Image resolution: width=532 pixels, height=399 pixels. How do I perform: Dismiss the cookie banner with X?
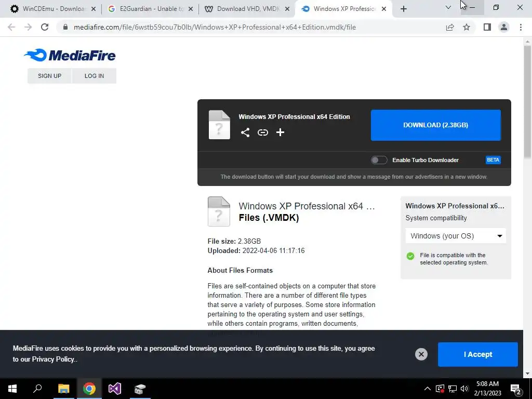point(421,354)
